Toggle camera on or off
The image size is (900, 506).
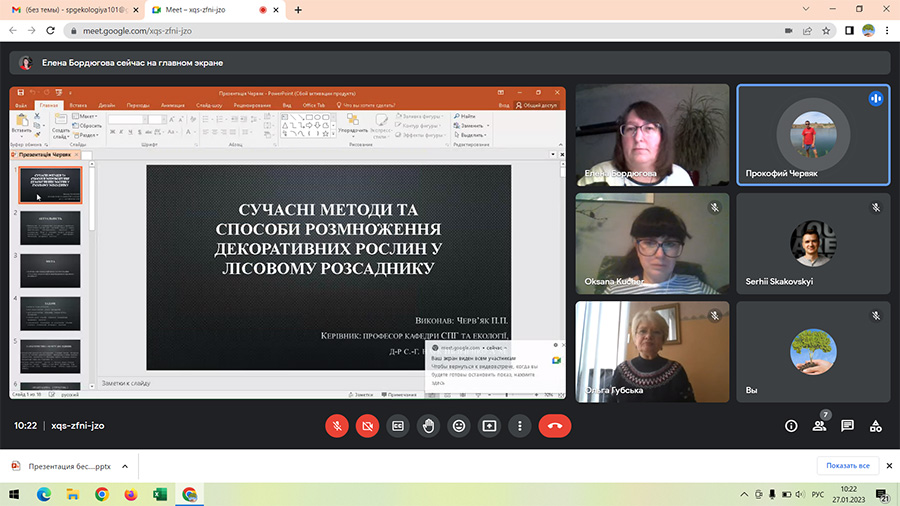(367, 425)
